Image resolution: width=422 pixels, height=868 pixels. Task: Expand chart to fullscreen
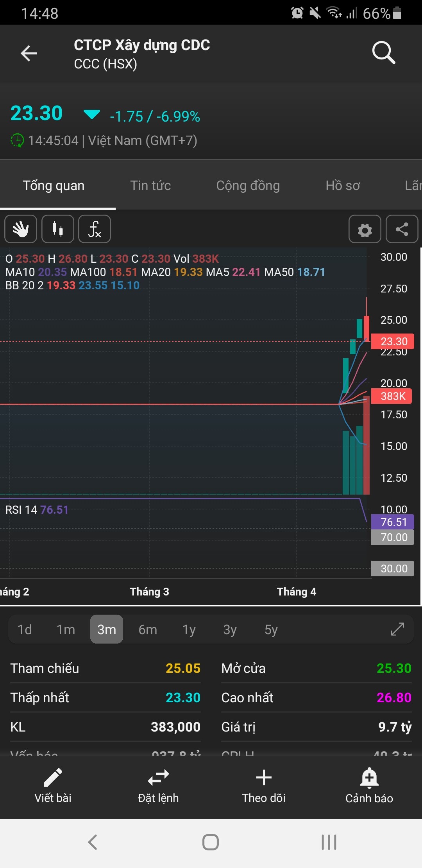coord(397,629)
